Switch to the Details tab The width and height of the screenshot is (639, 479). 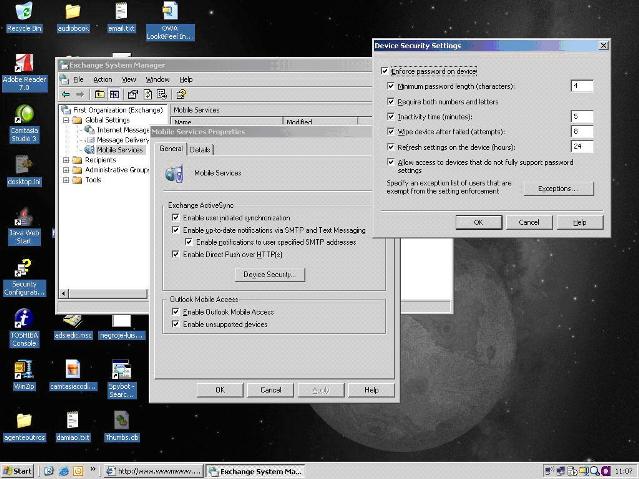pyautogui.click(x=200, y=149)
